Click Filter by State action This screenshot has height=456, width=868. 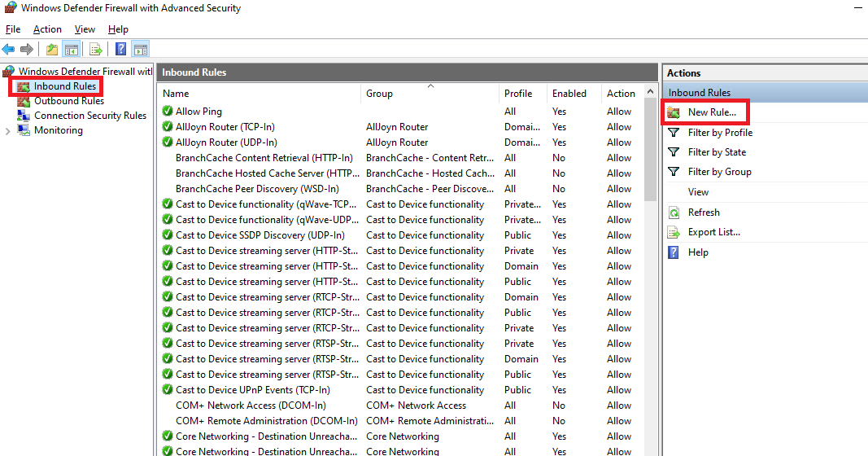(x=717, y=151)
